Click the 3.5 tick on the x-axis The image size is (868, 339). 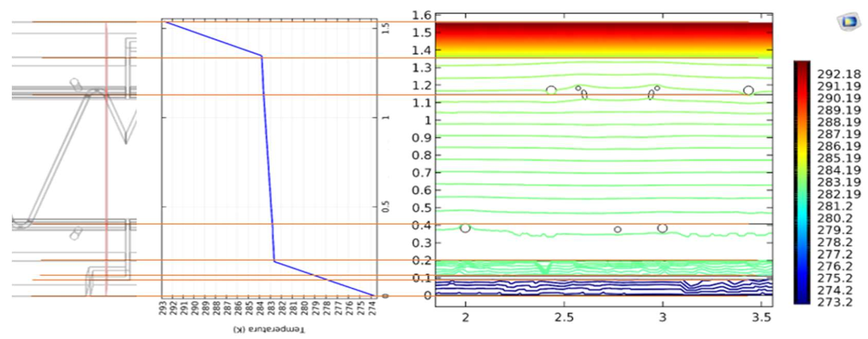coord(761,317)
